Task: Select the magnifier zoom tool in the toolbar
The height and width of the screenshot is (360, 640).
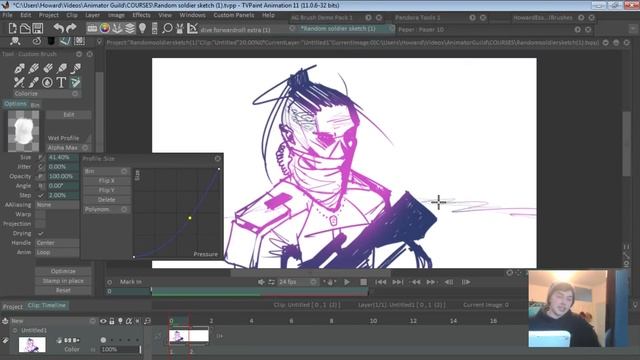Action: click(x=167, y=28)
